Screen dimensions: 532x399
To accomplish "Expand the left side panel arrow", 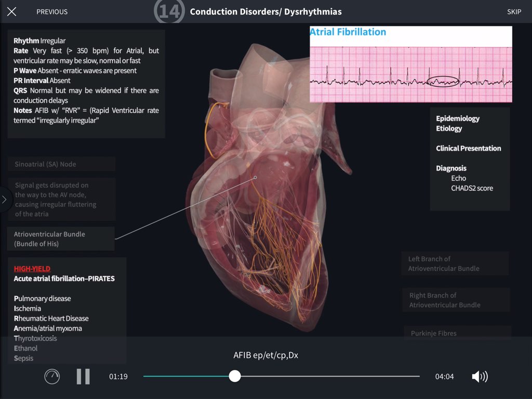I will pos(5,199).
